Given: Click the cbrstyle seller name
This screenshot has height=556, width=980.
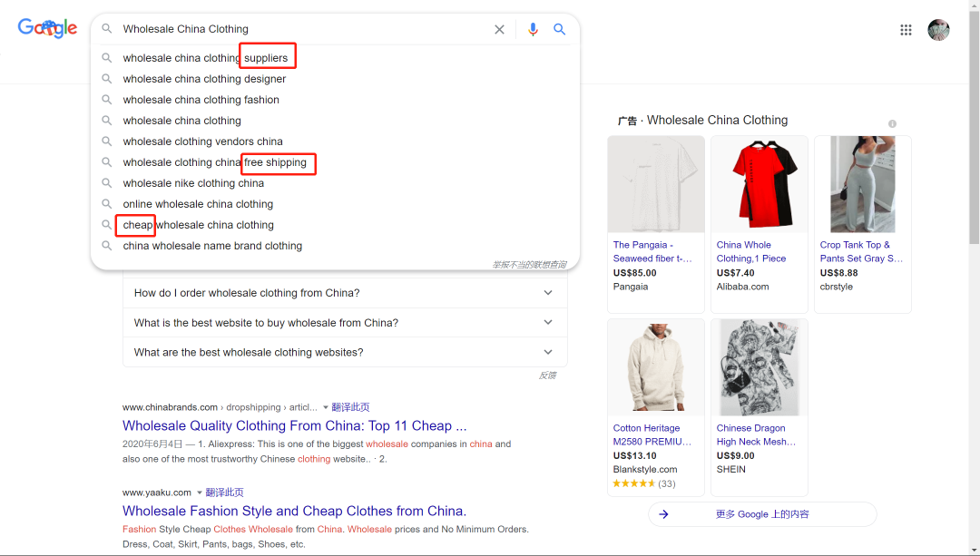Looking at the screenshot, I should pos(837,287).
